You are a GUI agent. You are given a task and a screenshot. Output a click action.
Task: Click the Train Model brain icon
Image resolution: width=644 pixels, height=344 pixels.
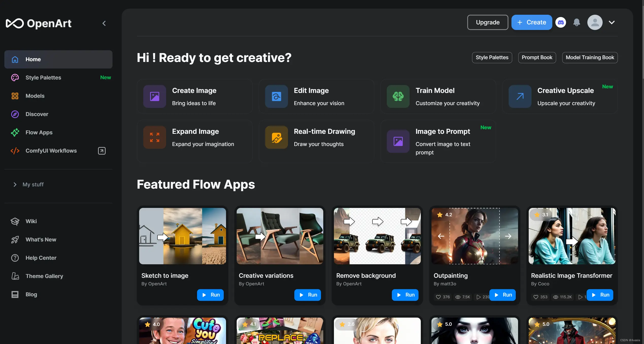(398, 96)
